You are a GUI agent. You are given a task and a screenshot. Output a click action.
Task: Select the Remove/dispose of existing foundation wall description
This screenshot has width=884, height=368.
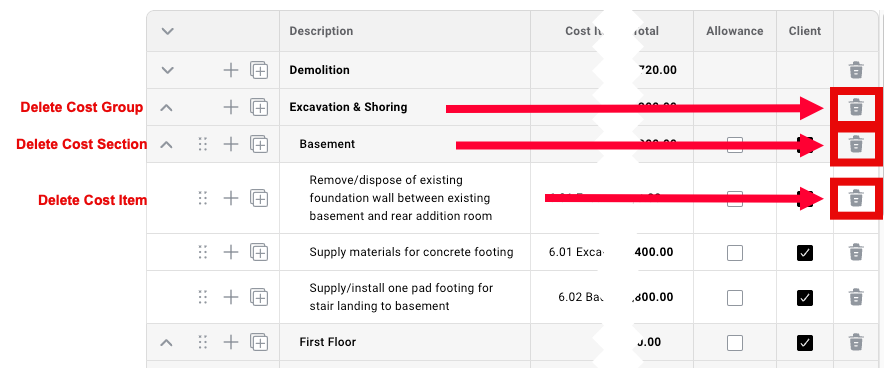tap(400, 198)
